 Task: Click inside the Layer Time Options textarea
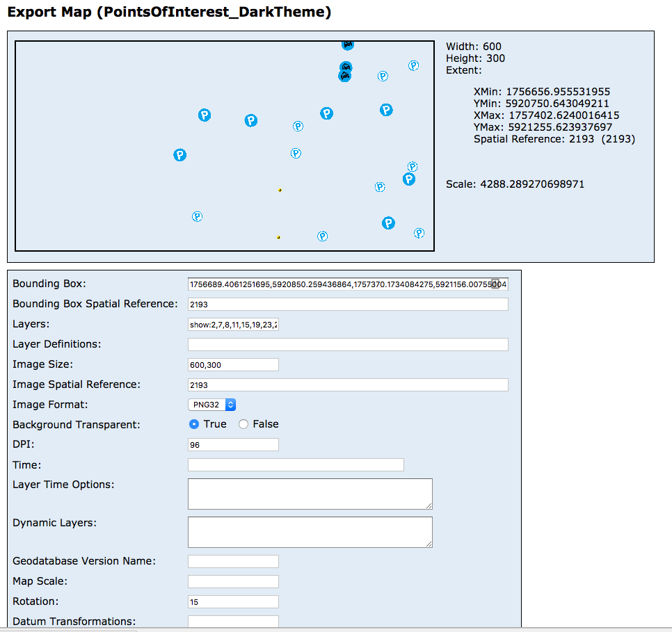point(310,494)
